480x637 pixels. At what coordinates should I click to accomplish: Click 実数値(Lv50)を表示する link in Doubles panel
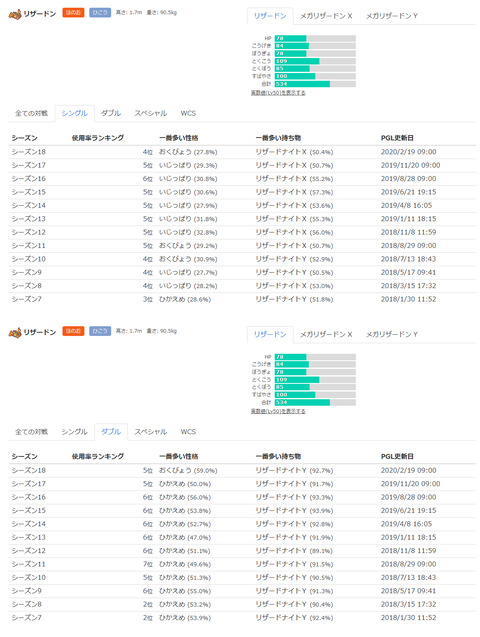coord(278,411)
